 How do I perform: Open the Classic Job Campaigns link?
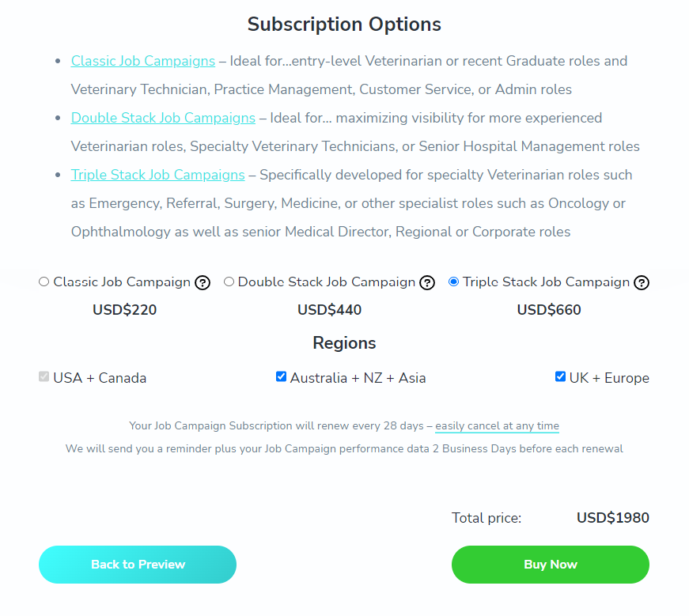[143, 61]
